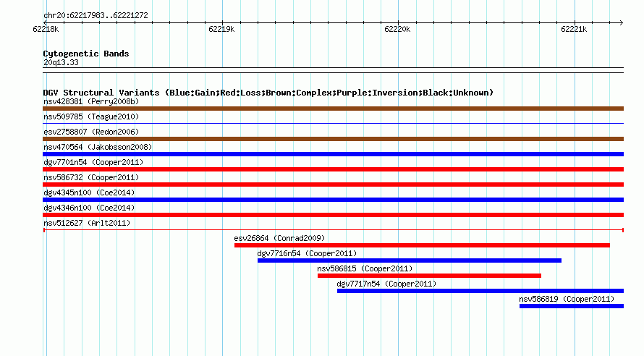This screenshot has height=356, width=644.
Task: Click the brown esv2758807 variant bar
Action: pos(333,139)
